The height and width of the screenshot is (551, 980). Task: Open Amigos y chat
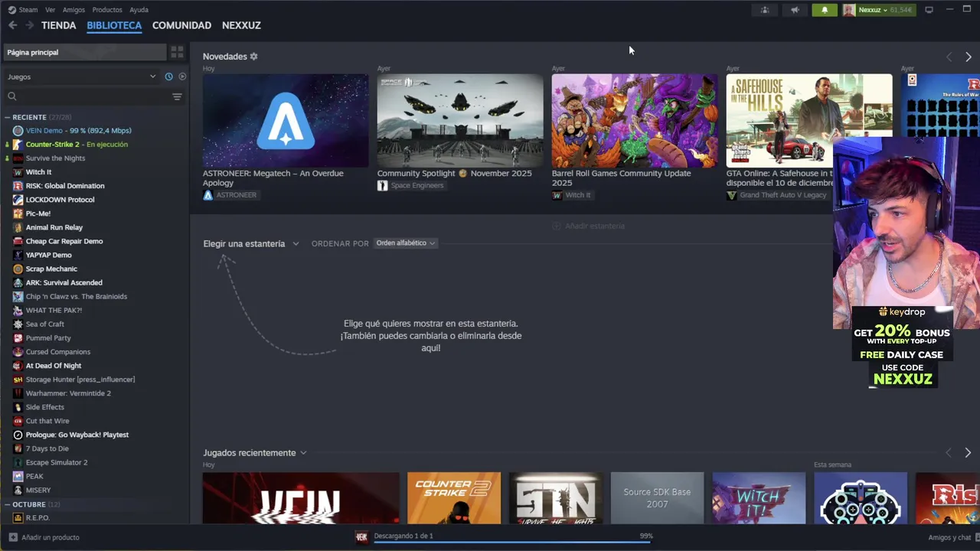(x=949, y=537)
